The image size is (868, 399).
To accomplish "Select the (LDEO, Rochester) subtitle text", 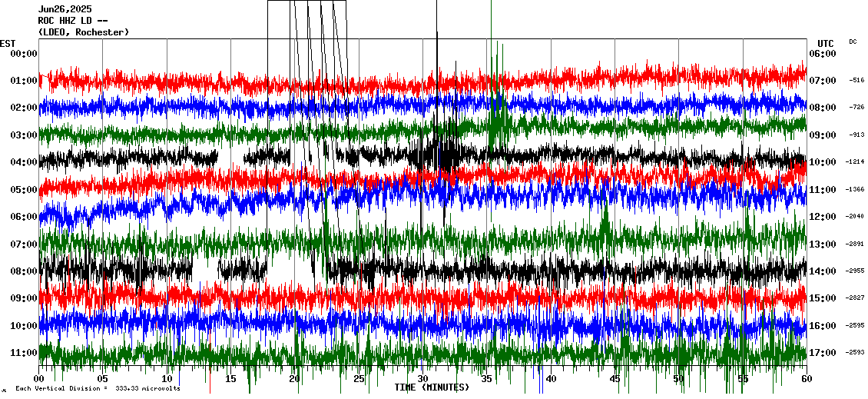I will (x=84, y=32).
